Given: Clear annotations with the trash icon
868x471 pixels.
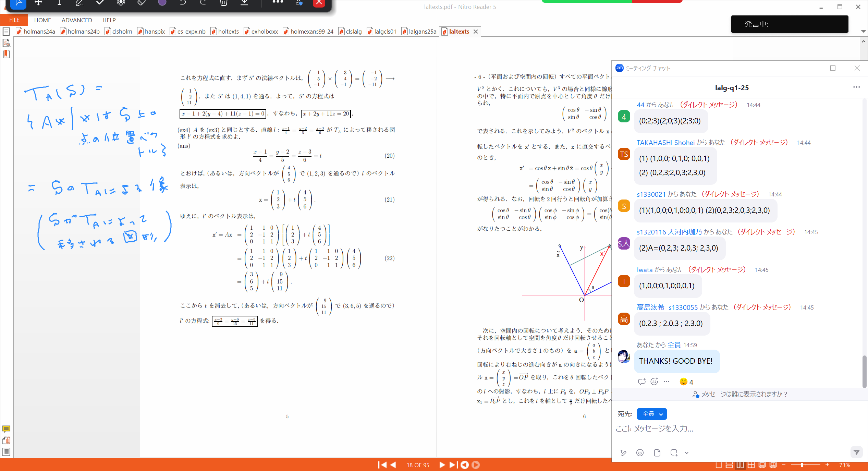Looking at the screenshot, I should pos(223,3).
